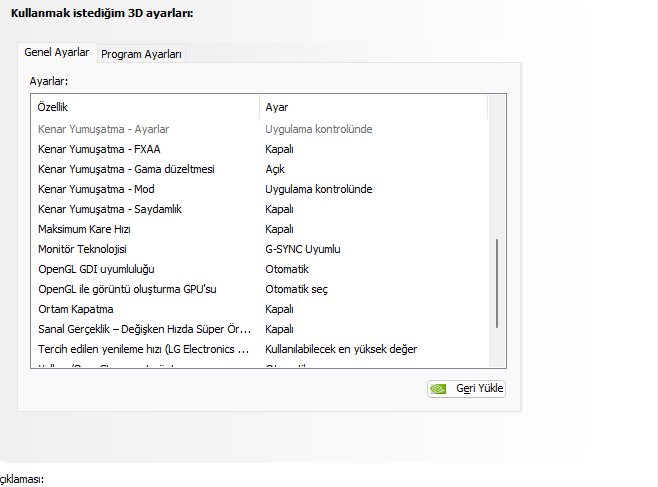
Task: Select the Ortam Kapatma property name
Action: (76, 309)
